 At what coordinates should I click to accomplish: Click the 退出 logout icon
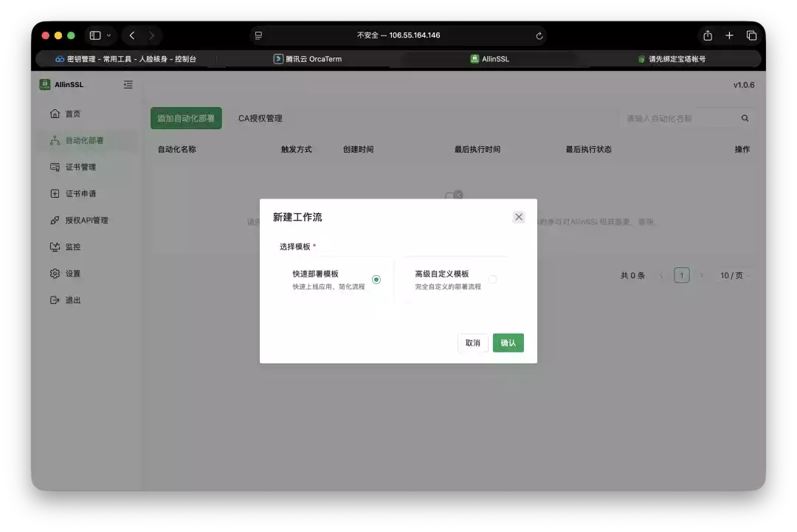point(55,300)
